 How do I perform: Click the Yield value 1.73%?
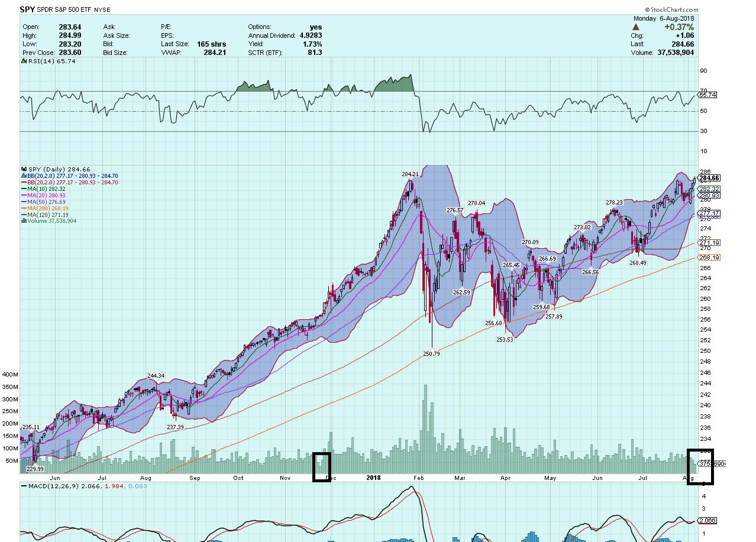(312, 44)
